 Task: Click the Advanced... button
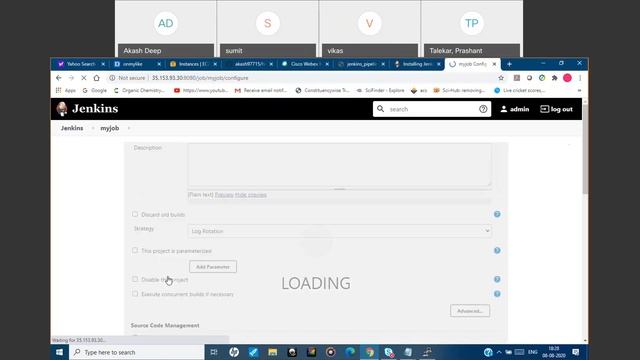[470, 311]
